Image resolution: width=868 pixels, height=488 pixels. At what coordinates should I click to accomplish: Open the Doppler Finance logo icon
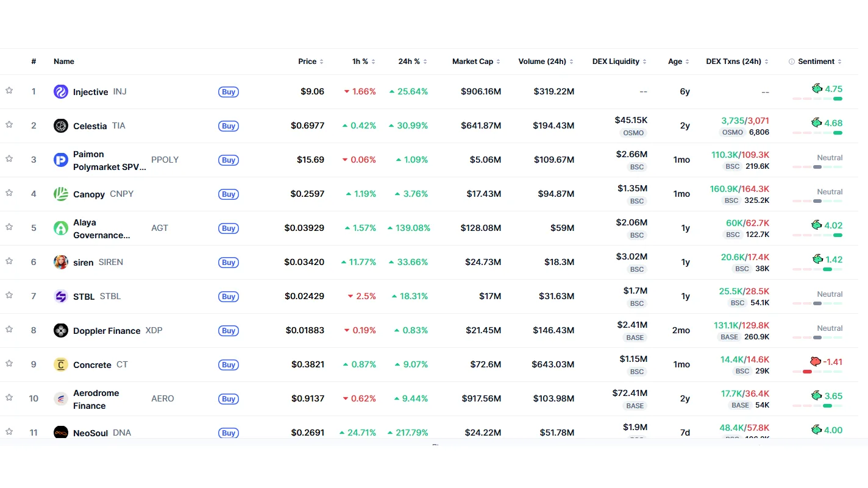[60, 331]
